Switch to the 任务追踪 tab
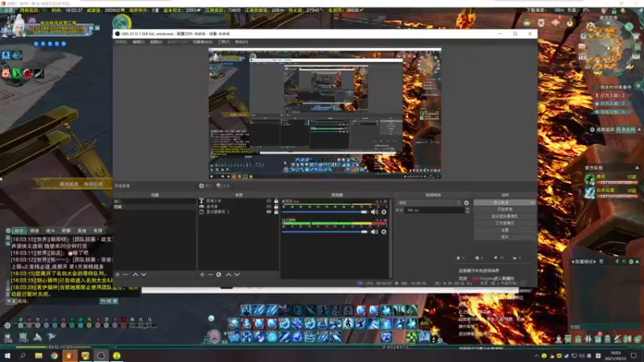 coord(625,130)
